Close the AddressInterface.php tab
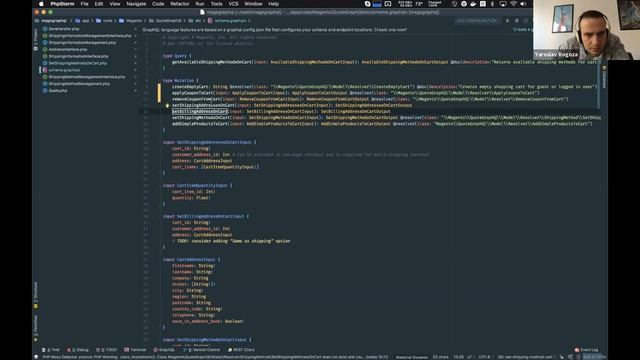The image size is (640, 360). click(136, 49)
